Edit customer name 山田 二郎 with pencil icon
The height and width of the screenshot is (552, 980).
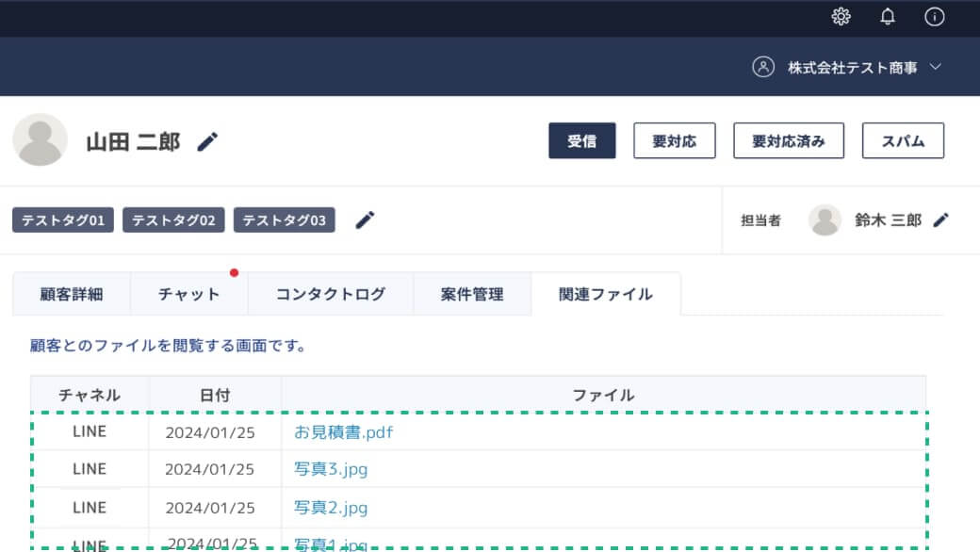coord(207,141)
